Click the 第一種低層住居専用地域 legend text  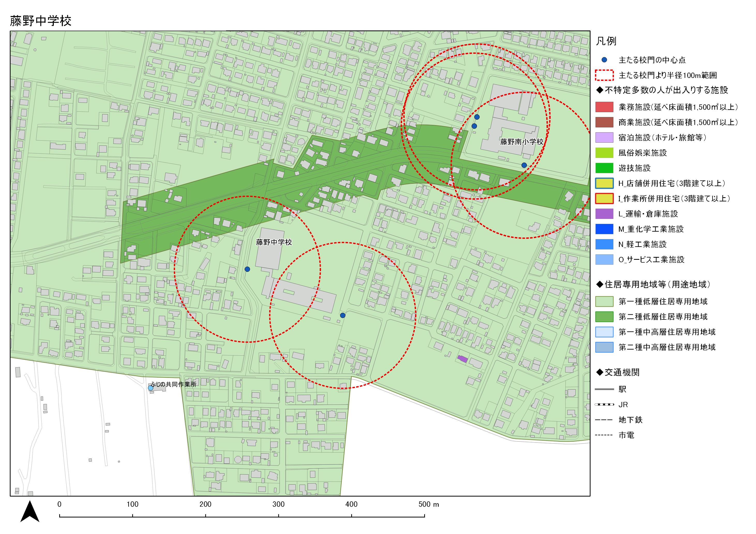[663, 301]
